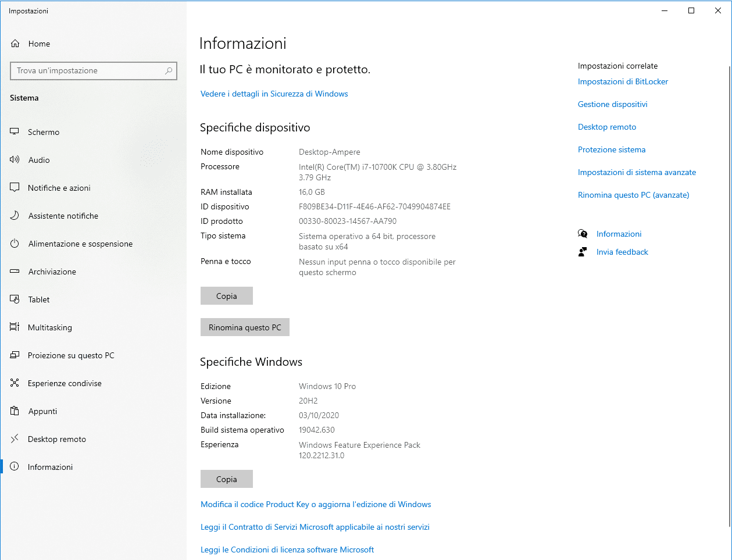732x560 pixels.
Task: Click the Home icon in sidebar
Action: click(15, 44)
